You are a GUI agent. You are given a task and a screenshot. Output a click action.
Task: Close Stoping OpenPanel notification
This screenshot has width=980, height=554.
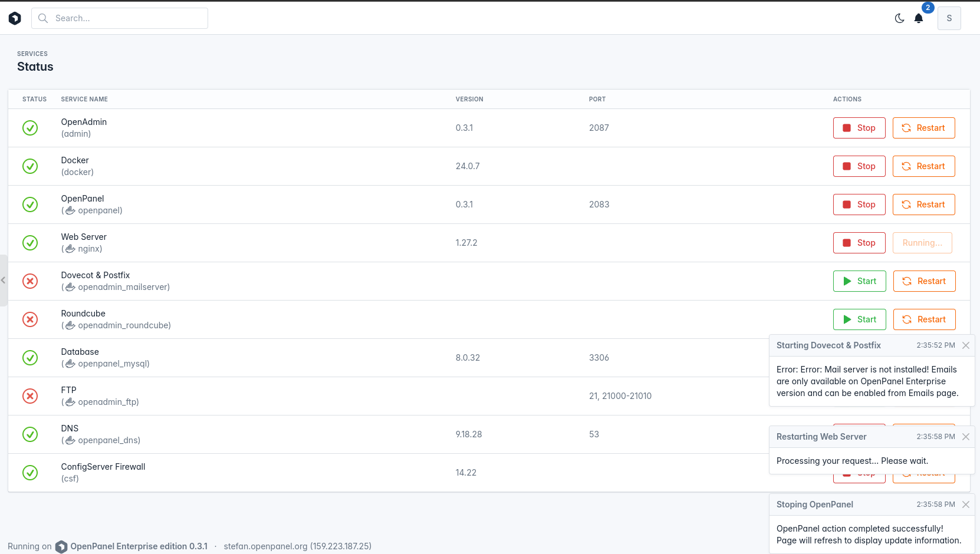tap(966, 504)
